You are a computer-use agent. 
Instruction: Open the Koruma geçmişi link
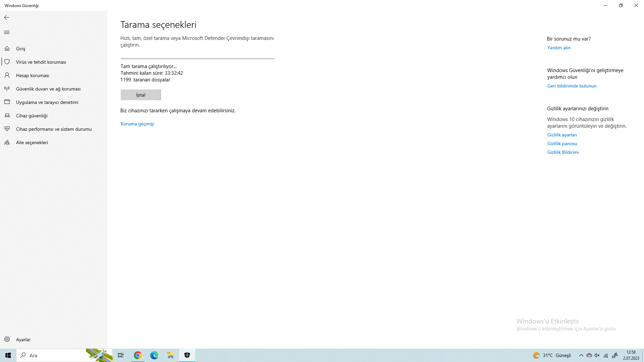point(137,124)
